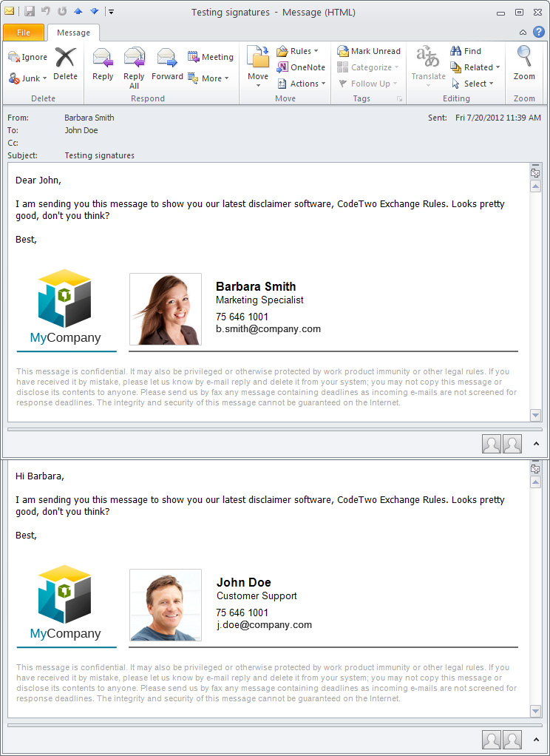The width and height of the screenshot is (550, 756).
Task: Click Find in the Editing group
Action: (466, 51)
